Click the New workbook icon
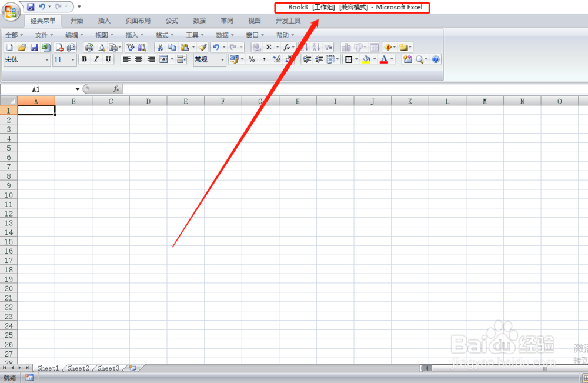Viewport: 588px width, 383px height. 9,47
